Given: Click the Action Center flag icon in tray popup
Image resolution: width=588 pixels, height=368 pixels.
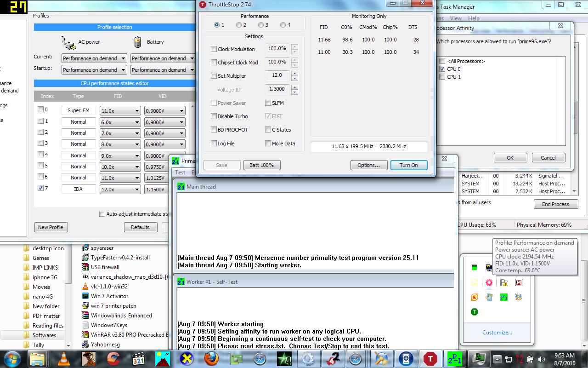Looking at the screenshot, I should pyautogui.click(x=504, y=282).
